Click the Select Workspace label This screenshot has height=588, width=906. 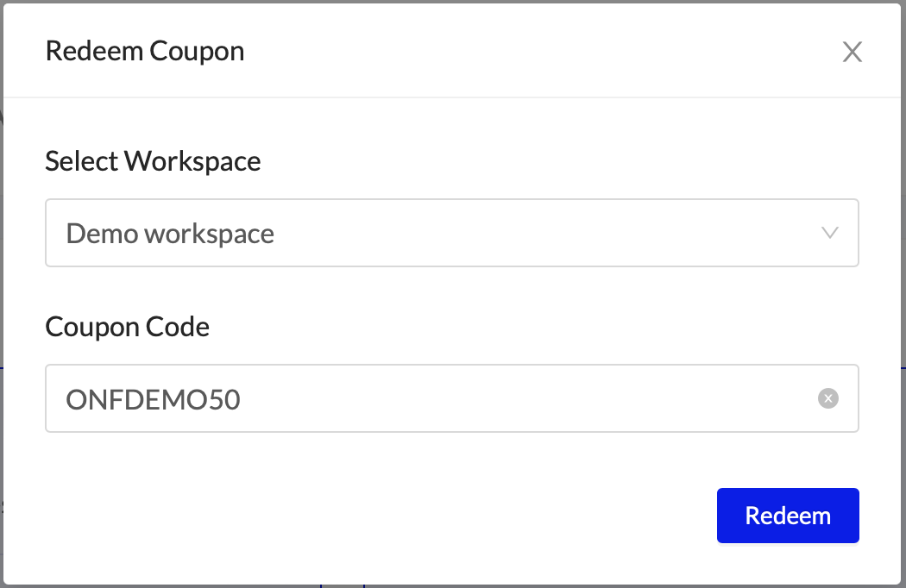pyautogui.click(x=153, y=161)
